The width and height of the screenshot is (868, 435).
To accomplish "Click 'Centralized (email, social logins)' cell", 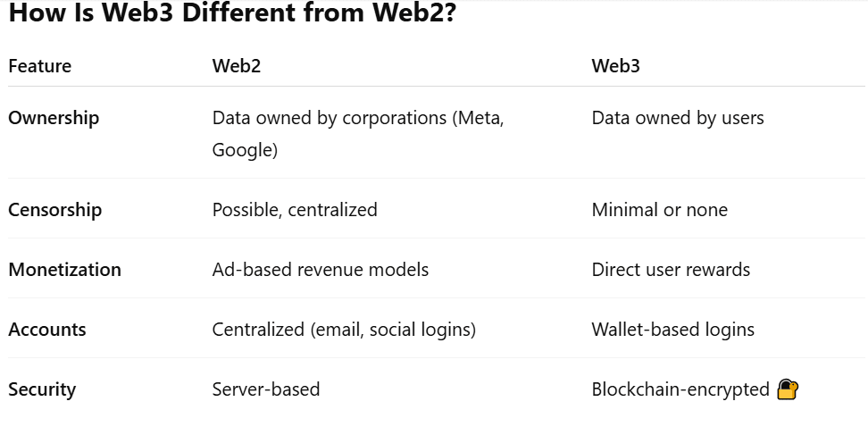I will coord(344,330).
